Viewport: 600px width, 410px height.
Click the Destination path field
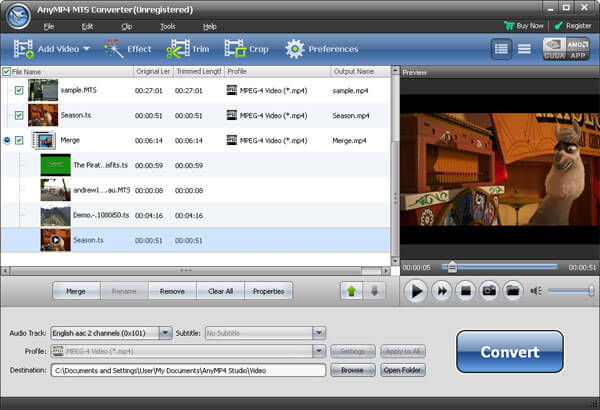tap(188, 370)
